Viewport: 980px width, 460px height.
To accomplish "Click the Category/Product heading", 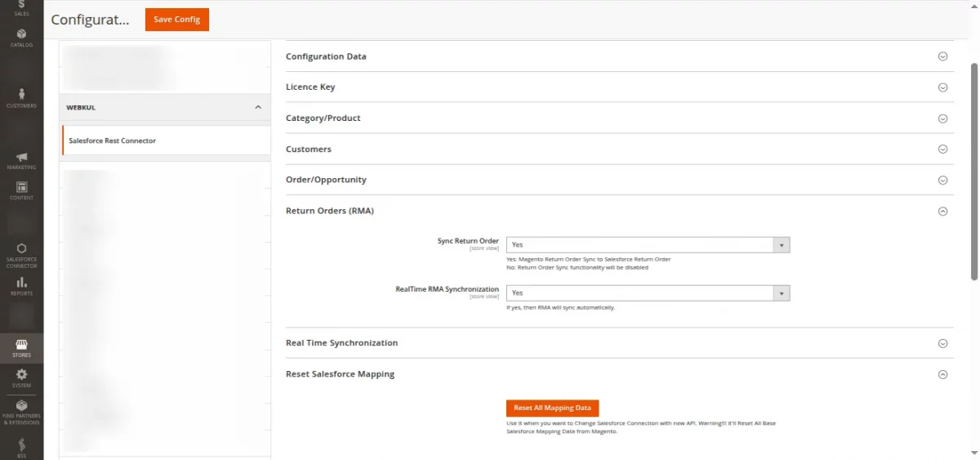I will pos(323,118).
